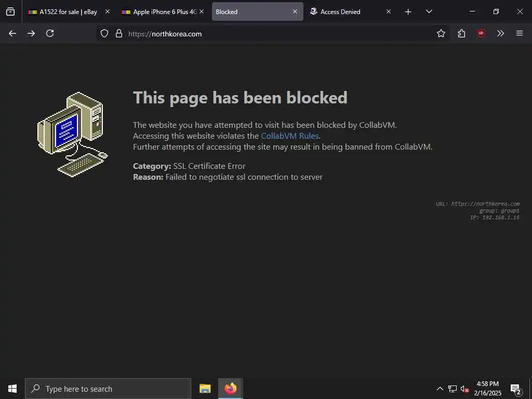Click the taskbar search box
The image size is (532, 399).
tap(108, 389)
